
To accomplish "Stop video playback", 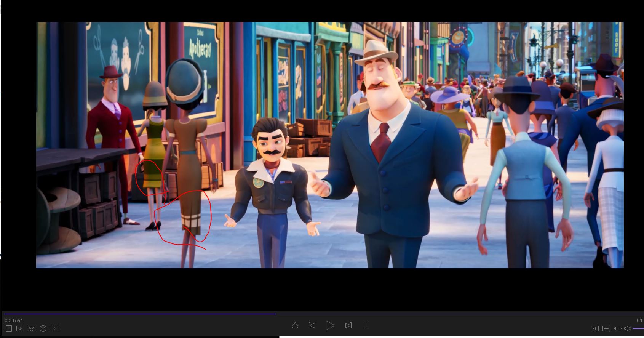I will 365,325.
